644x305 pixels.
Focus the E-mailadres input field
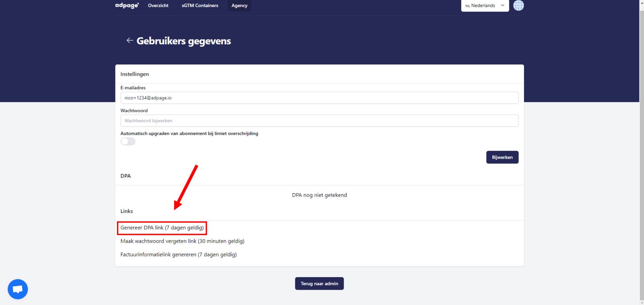pos(319,98)
